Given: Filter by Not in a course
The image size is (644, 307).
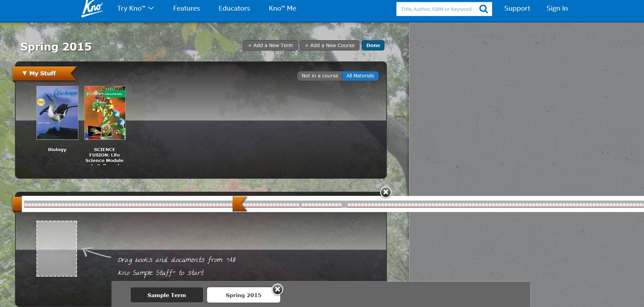Looking at the screenshot, I should (x=320, y=76).
